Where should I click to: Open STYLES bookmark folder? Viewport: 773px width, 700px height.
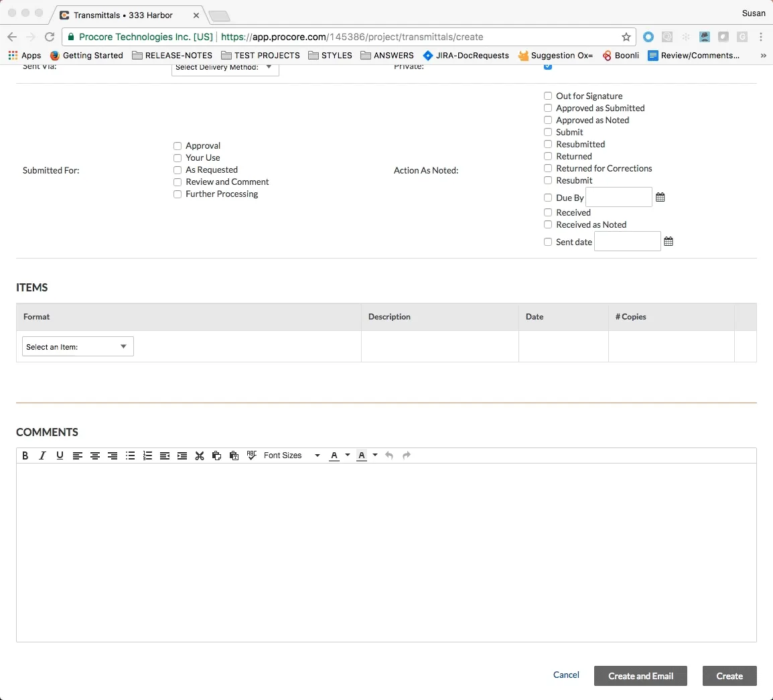(330, 55)
